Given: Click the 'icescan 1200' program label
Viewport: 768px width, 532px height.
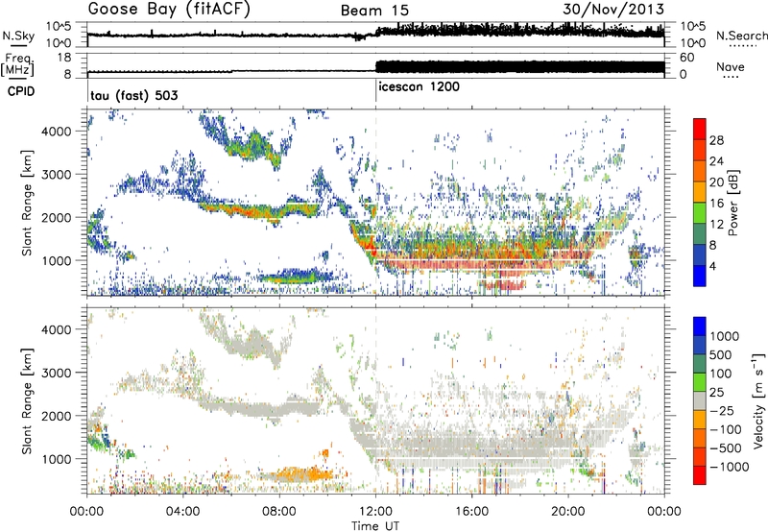Looking at the screenshot, I should [419, 87].
